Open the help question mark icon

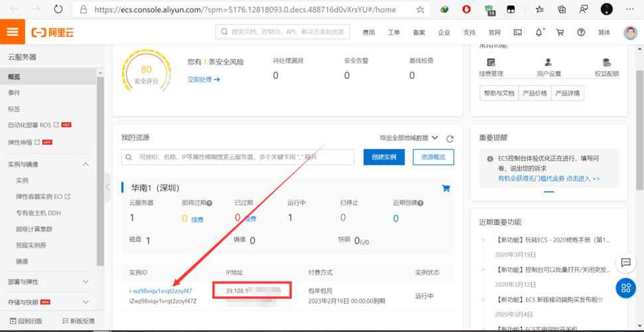(x=581, y=33)
